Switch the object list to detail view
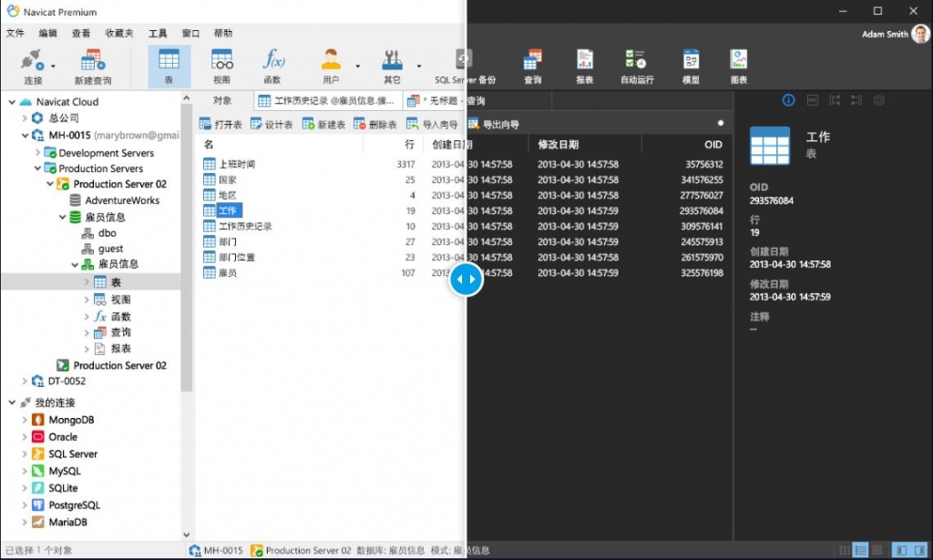The image size is (933, 560). pyautogui.click(x=860, y=550)
